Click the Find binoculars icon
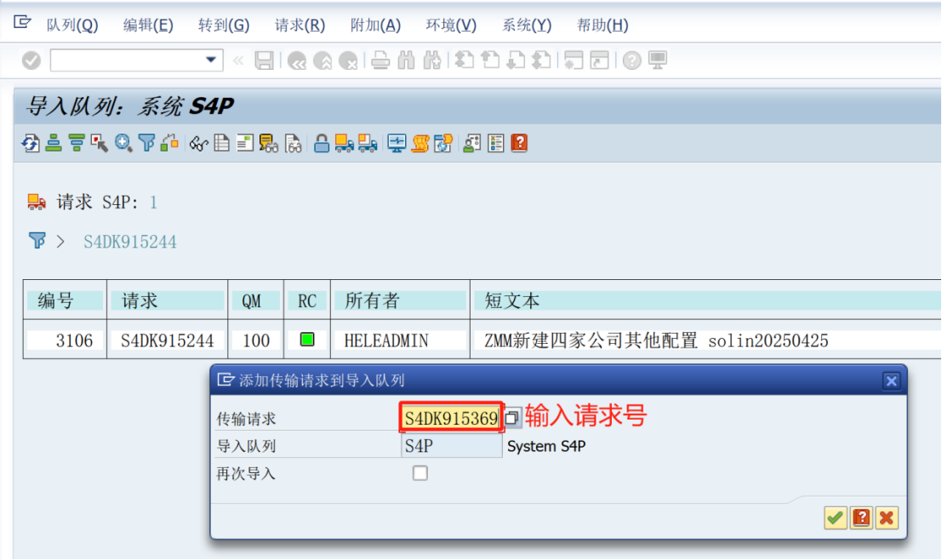Screen dimensions: 942x560 click(406, 60)
